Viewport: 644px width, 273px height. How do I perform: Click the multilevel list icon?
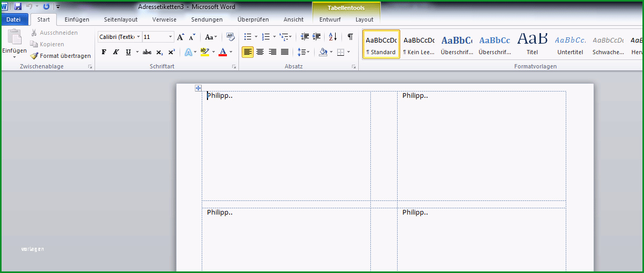coord(284,37)
